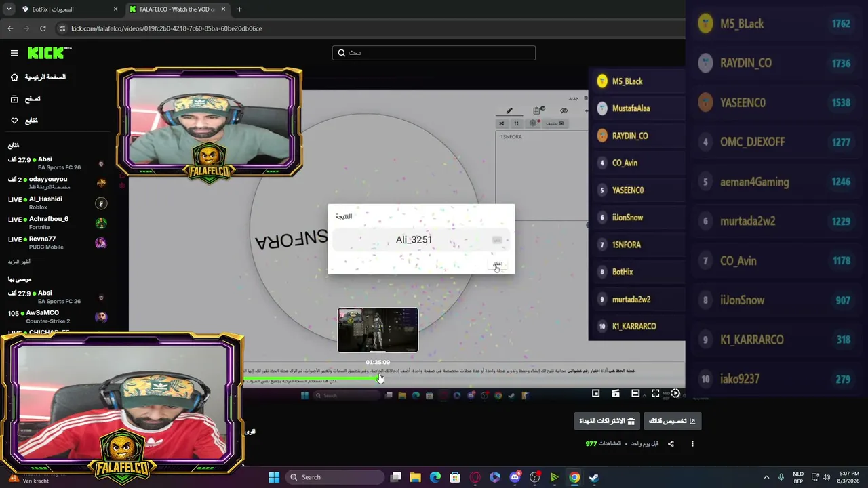The image size is (868, 488).
Task: Open the three-dot more options menu
Action: pos(692,444)
